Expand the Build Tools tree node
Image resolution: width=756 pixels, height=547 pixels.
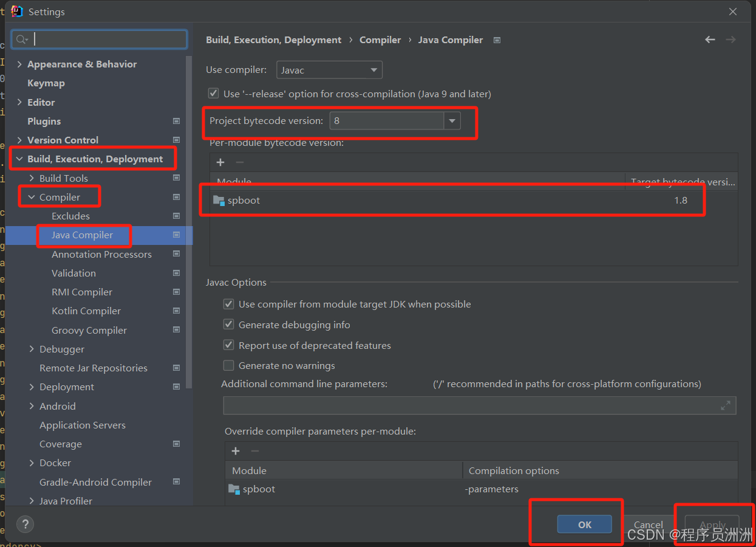click(32, 178)
